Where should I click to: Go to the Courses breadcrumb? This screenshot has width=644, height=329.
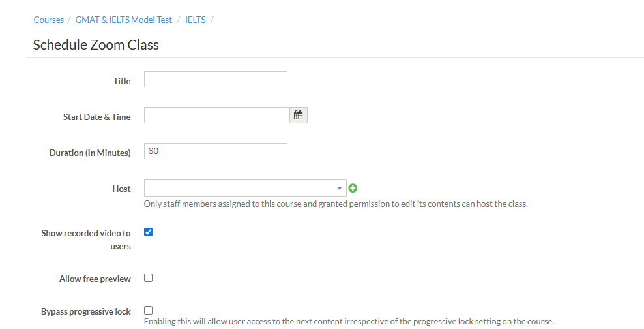click(49, 20)
